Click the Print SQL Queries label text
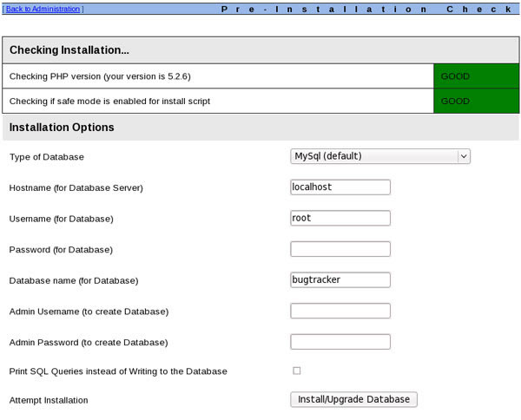The image size is (521, 420). 118,371
